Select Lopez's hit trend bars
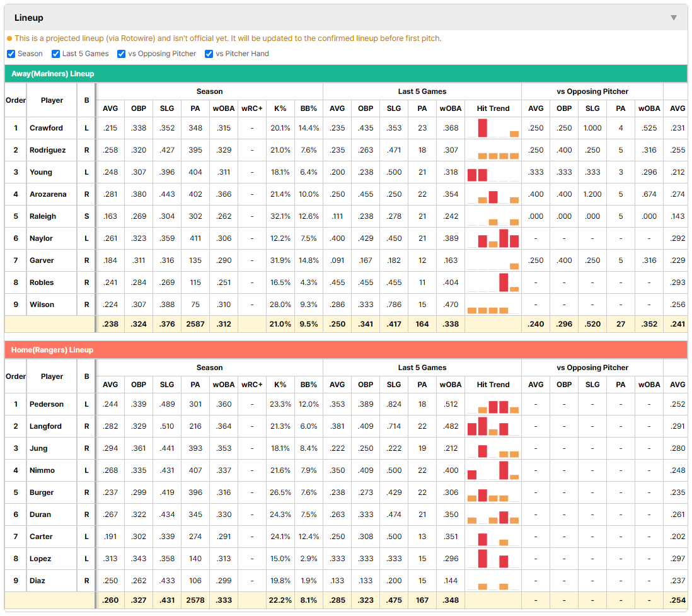 [x=493, y=559]
